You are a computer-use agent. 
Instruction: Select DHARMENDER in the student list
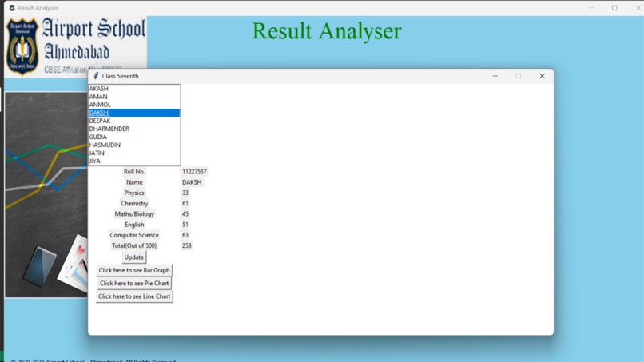pyautogui.click(x=134, y=129)
